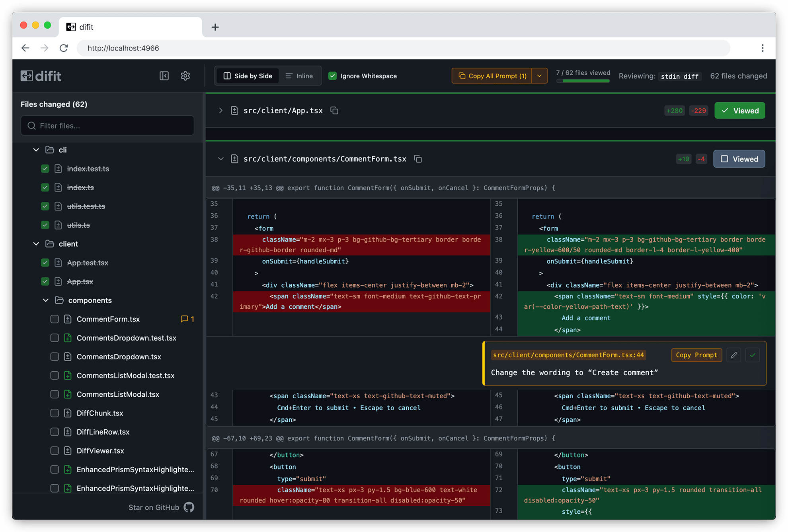The width and height of the screenshot is (788, 532).
Task: Click the Filter files input field
Action: point(107,125)
